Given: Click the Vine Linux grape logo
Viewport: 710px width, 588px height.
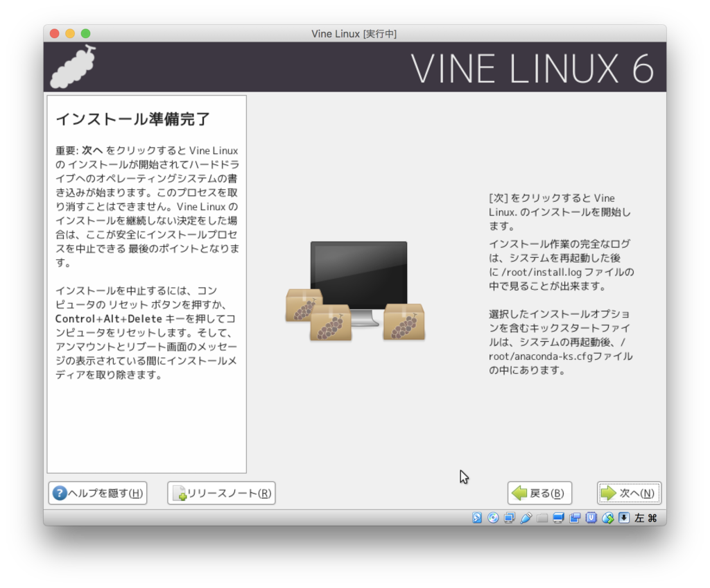Looking at the screenshot, I should [x=72, y=67].
